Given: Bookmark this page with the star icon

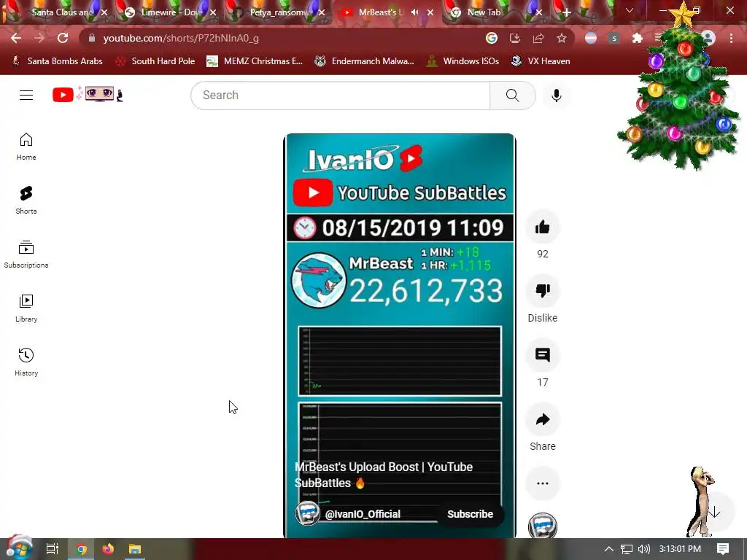Looking at the screenshot, I should [x=562, y=38].
